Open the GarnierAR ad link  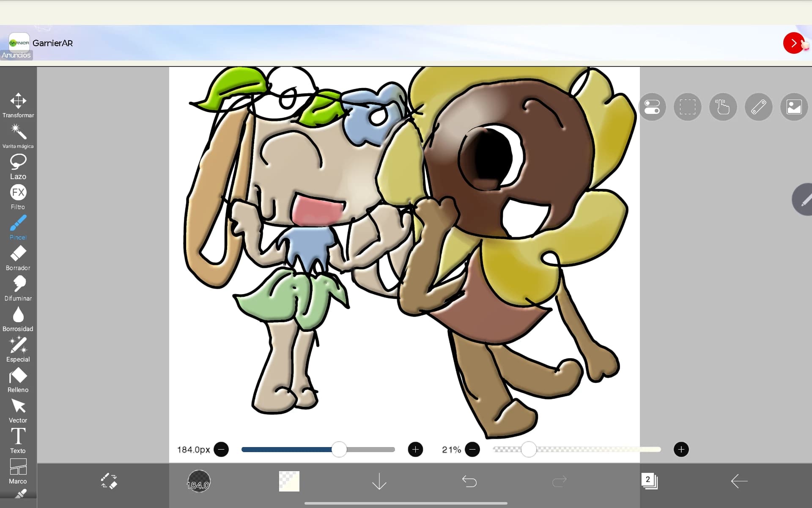click(52, 43)
